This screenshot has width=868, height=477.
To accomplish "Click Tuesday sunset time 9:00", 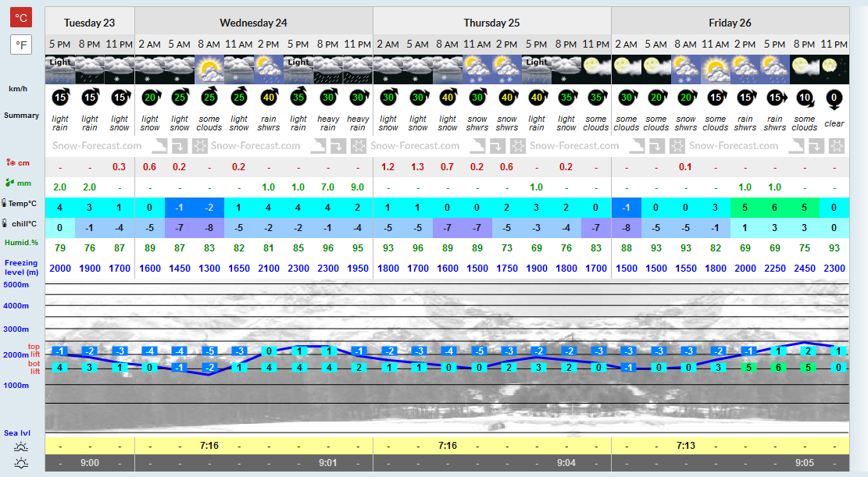I will 90,463.
